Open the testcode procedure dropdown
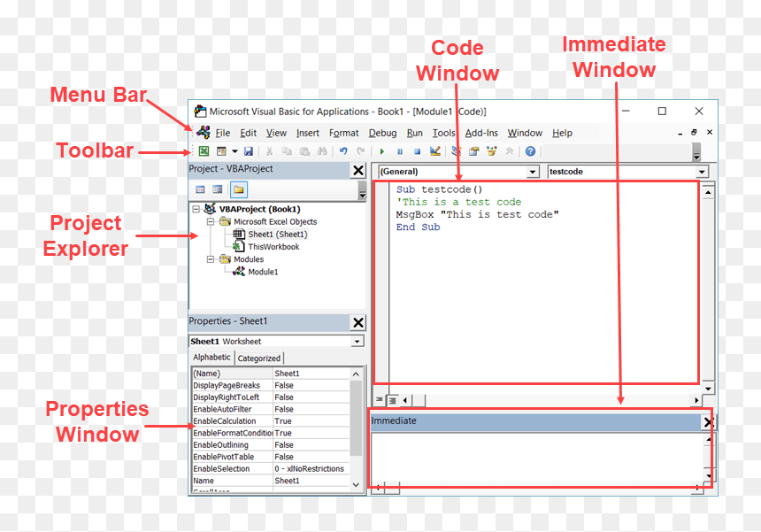 tap(702, 172)
